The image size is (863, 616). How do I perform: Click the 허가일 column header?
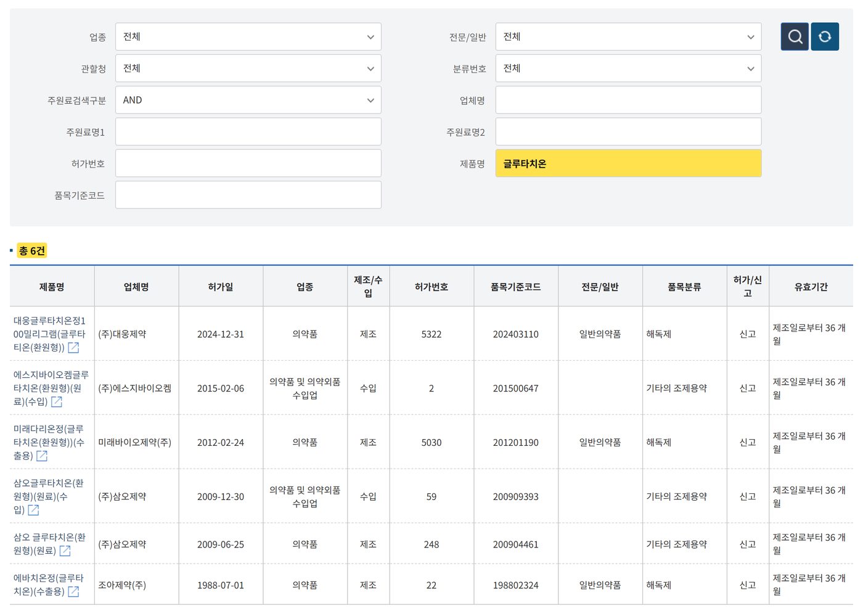[x=221, y=287]
